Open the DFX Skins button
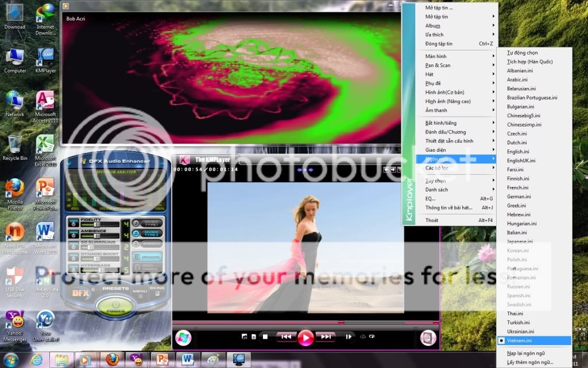The height and width of the screenshot is (368, 588). (x=157, y=290)
